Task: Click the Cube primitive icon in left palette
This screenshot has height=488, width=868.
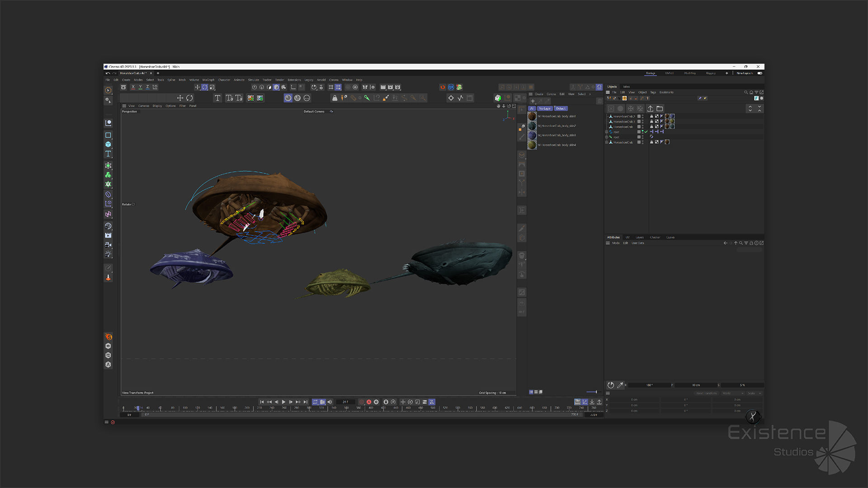Action: pos(108,145)
